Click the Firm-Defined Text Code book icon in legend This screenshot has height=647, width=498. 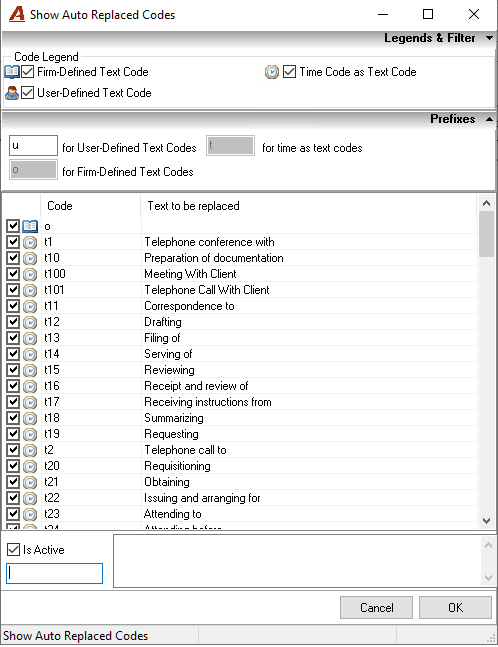pos(12,72)
